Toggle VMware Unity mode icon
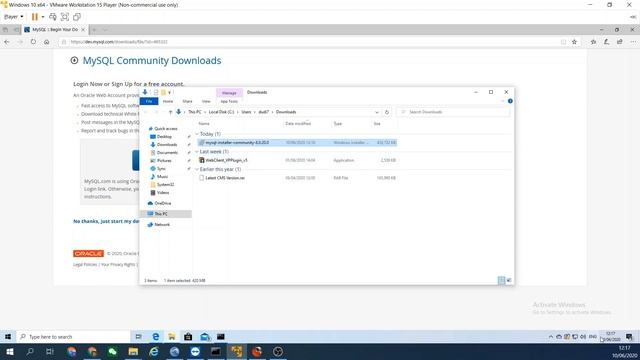The height and width of the screenshot is (360, 640). [77, 17]
